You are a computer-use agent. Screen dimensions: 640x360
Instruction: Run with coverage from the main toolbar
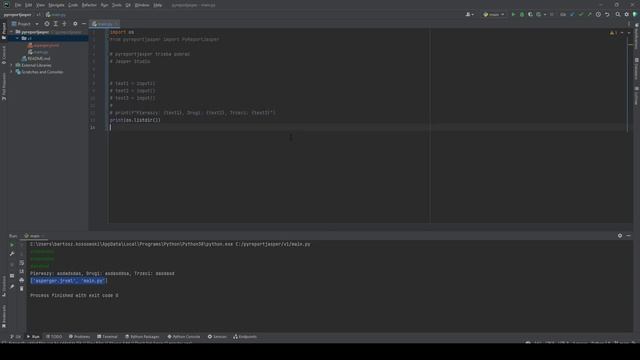(x=530, y=14)
